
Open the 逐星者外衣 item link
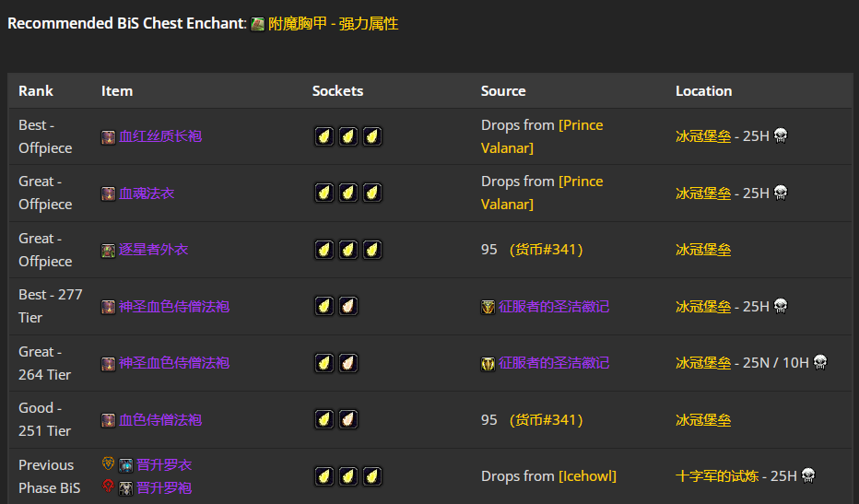(154, 250)
